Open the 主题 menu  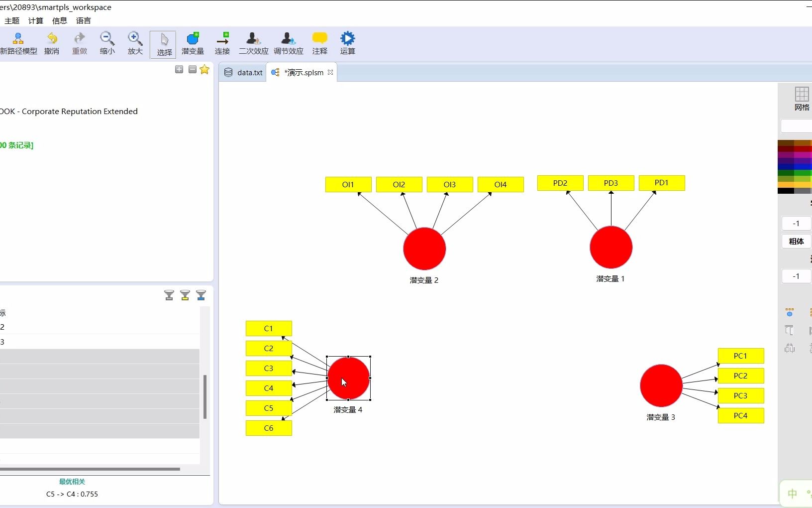coord(12,20)
